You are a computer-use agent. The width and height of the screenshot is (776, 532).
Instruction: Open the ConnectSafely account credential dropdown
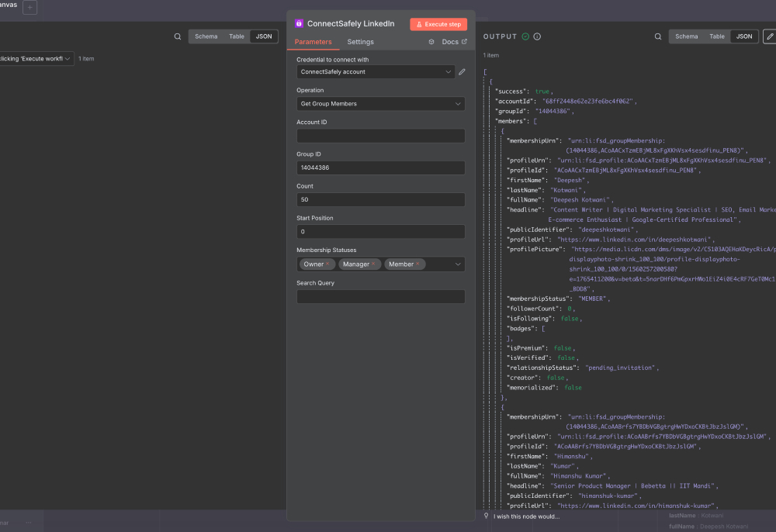[x=375, y=71]
